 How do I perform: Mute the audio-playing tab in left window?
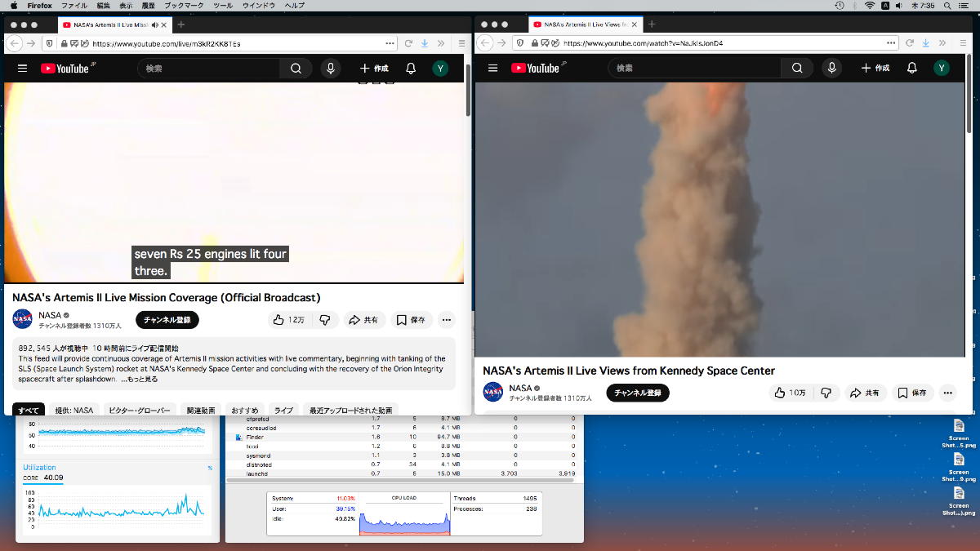pos(155,24)
